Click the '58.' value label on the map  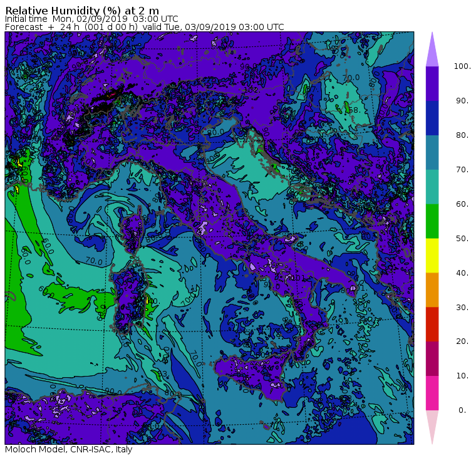pos(354,110)
